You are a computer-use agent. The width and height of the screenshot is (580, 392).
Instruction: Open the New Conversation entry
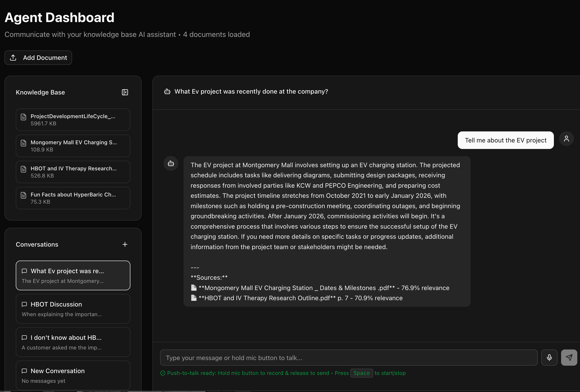(x=73, y=375)
